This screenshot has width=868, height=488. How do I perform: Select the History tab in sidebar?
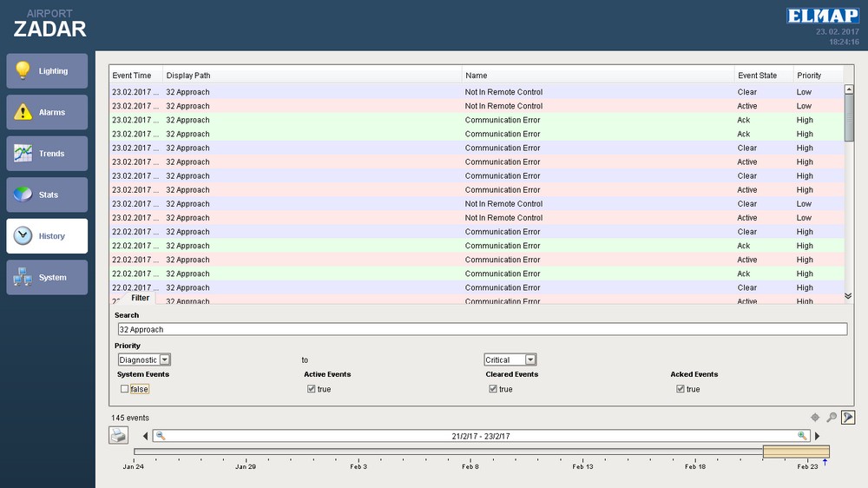(47, 236)
